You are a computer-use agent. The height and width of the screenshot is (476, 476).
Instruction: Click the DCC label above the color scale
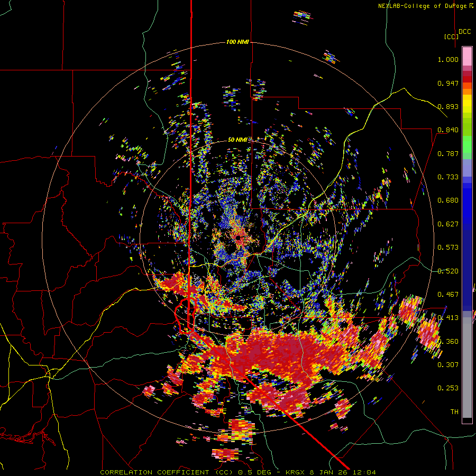click(465, 32)
